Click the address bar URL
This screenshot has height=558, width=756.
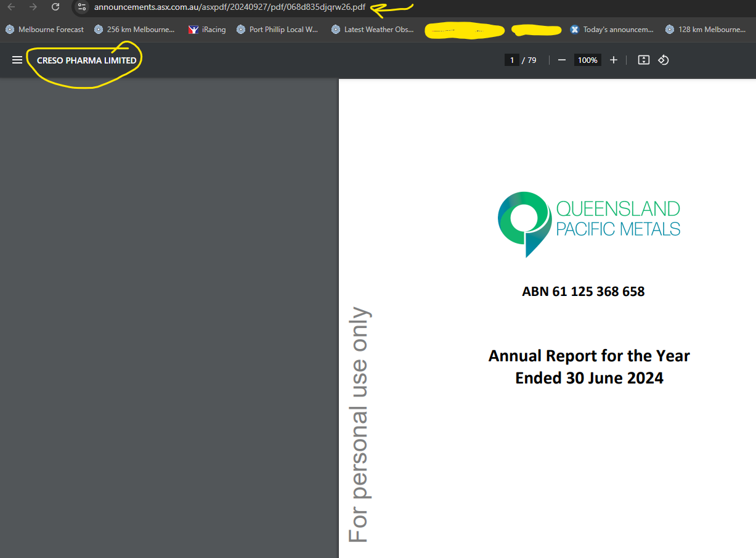pyautogui.click(x=229, y=7)
